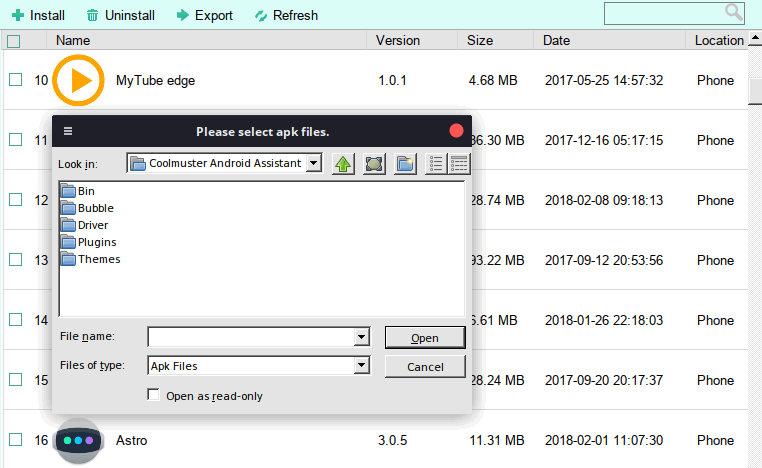Image resolution: width=762 pixels, height=468 pixels.
Task: Expand the Files of type dropdown
Action: point(361,365)
